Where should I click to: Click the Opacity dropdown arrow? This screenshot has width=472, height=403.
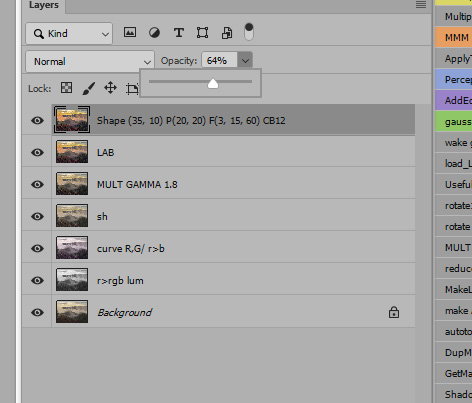(x=245, y=61)
